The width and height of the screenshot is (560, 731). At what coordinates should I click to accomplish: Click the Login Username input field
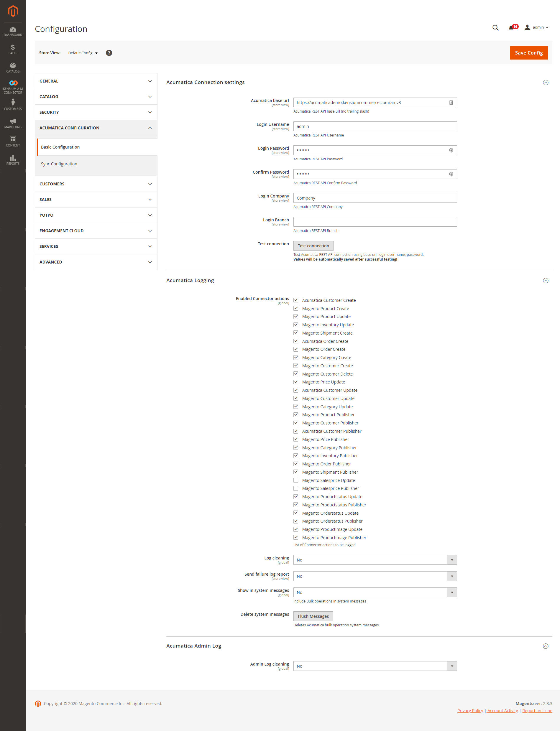(x=375, y=127)
